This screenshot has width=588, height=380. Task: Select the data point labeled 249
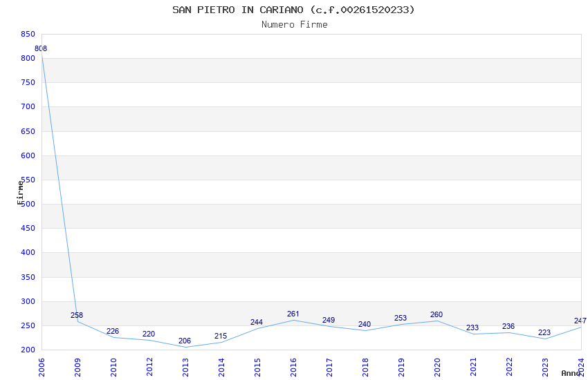click(x=329, y=320)
